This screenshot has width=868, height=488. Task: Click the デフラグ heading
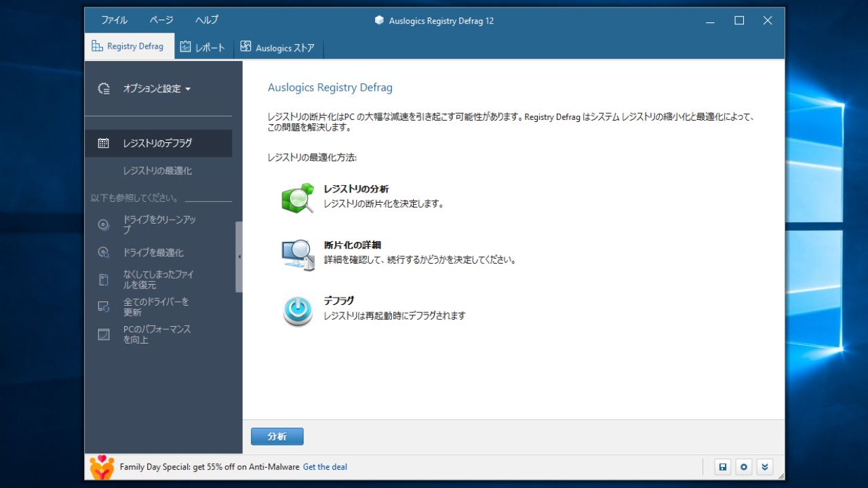coord(339,301)
